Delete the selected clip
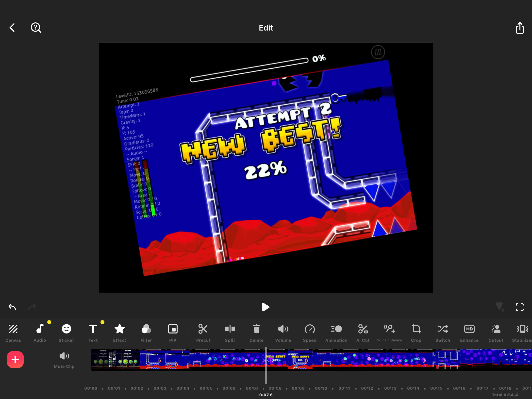532x399 pixels. point(256,333)
